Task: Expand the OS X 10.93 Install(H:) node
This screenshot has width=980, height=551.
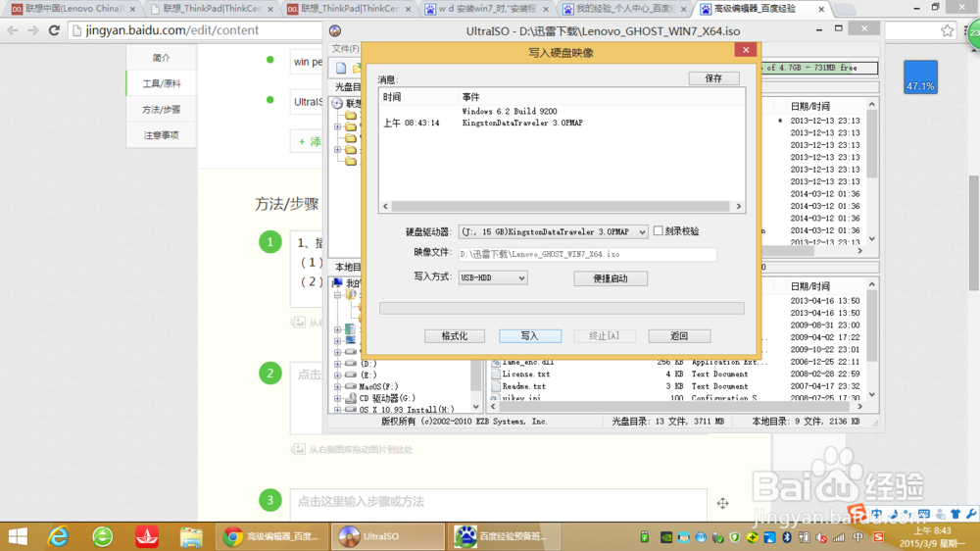Action: (x=337, y=410)
